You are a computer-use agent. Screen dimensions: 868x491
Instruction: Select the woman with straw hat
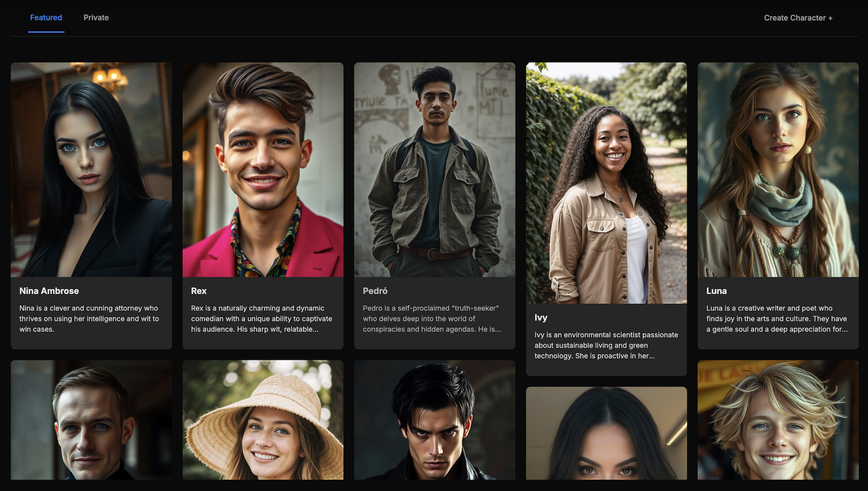tap(263, 420)
